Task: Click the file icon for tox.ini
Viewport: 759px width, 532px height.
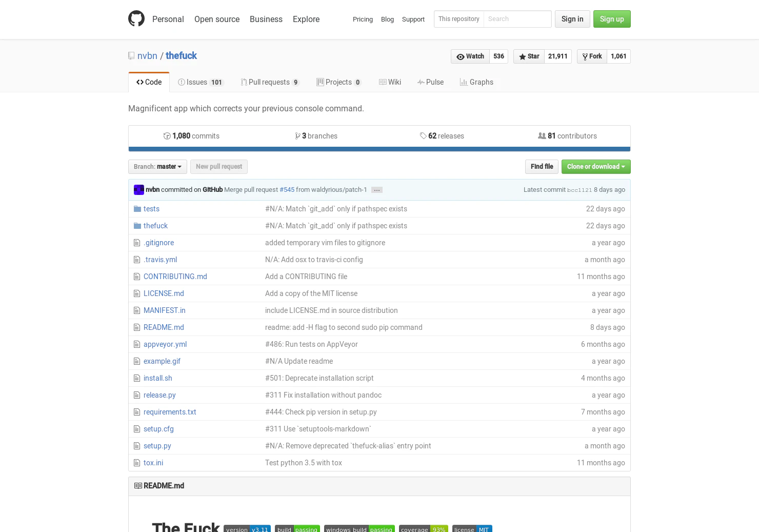Action: 137,463
